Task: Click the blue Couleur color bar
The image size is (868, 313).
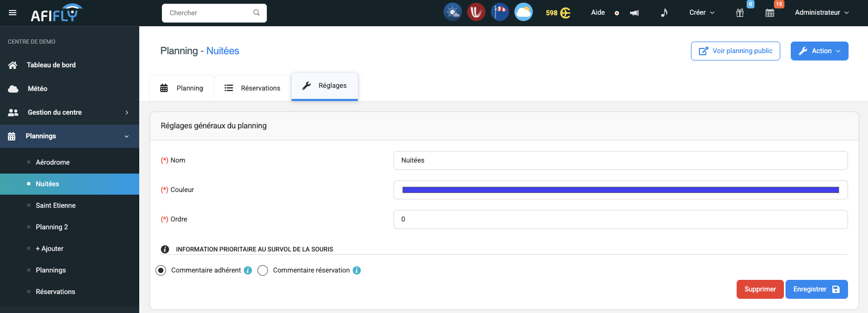Action: coord(620,190)
